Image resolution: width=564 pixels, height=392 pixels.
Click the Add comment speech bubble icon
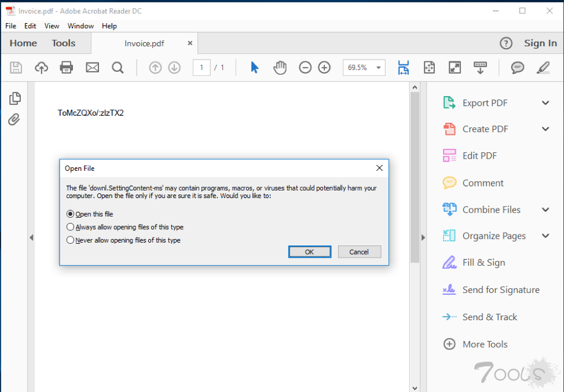click(x=517, y=68)
